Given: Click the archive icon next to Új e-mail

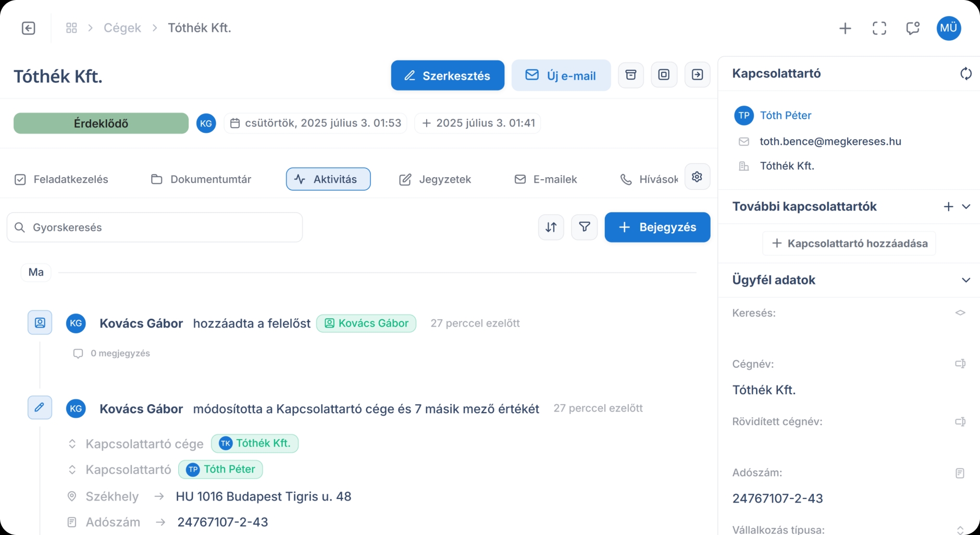Looking at the screenshot, I should pos(631,74).
